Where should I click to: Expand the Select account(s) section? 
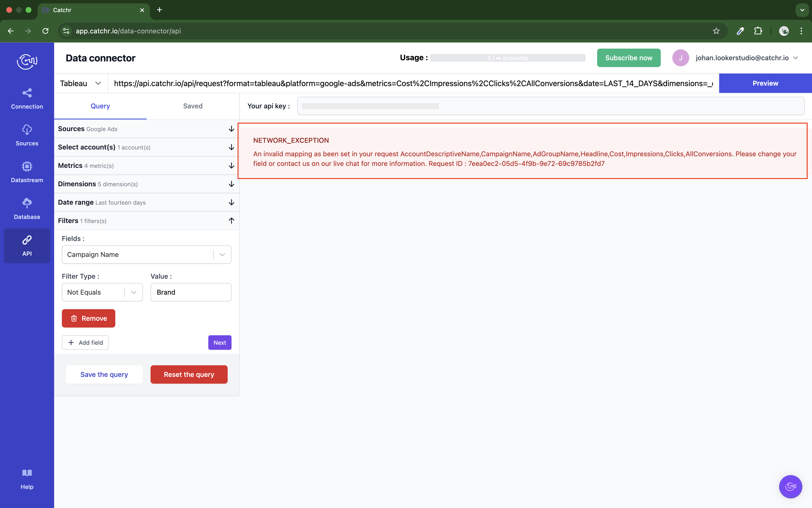[x=146, y=147]
